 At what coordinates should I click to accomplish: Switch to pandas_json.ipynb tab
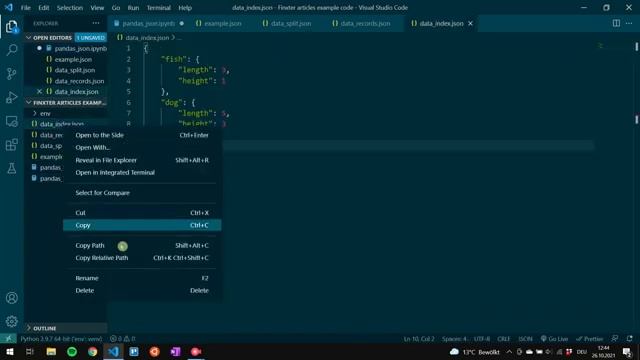pos(149,23)
